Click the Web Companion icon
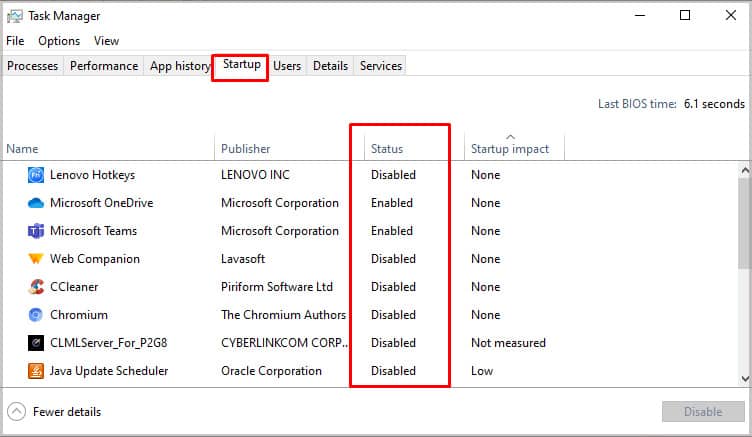 click(35, 259)
